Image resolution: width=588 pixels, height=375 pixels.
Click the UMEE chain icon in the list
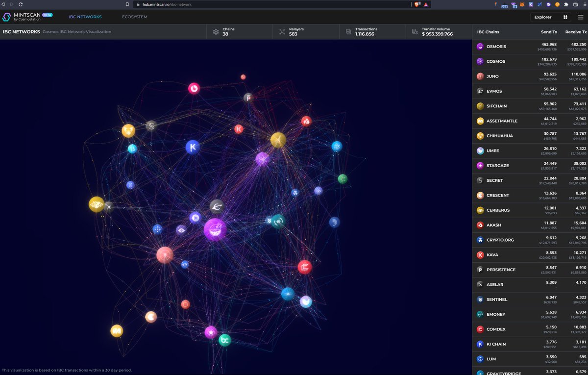tap(480, 150)
